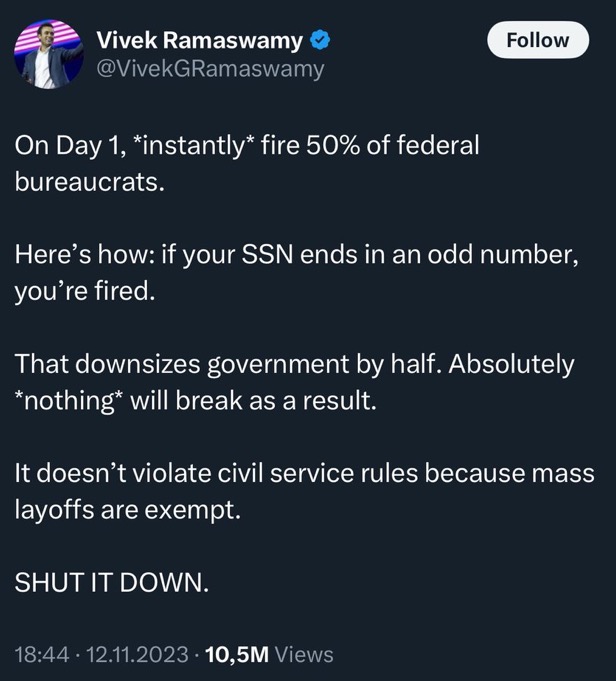Click the word bureaucrats in the tweet
616x681 pixels.
coord(89,182)
